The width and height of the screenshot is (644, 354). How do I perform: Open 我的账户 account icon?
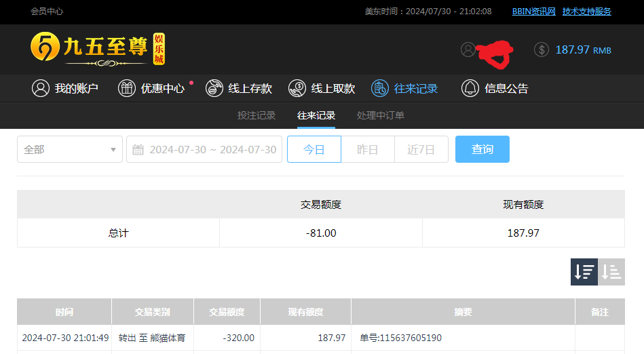click(x=41, y=88)
